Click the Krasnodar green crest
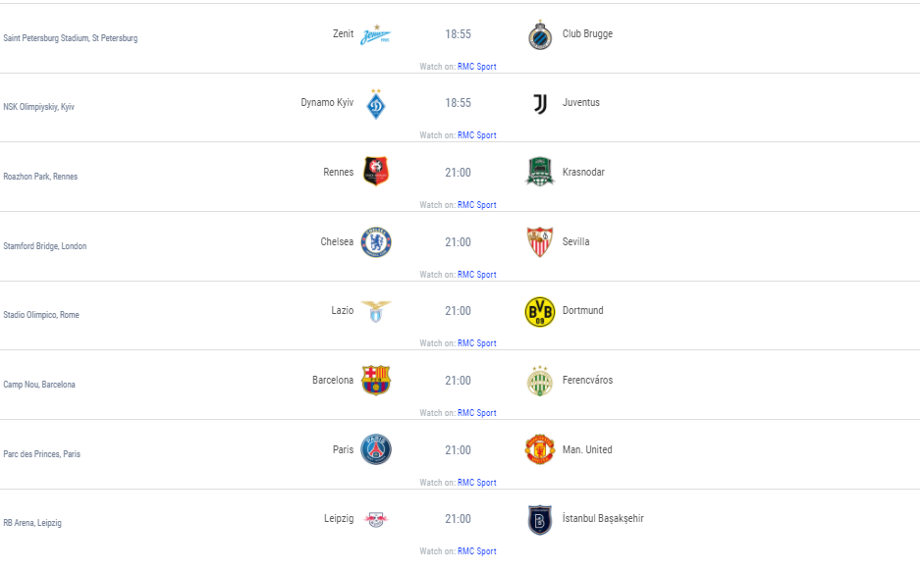The image size is (924, 572). pyautogui.click(x=540, y=172)
